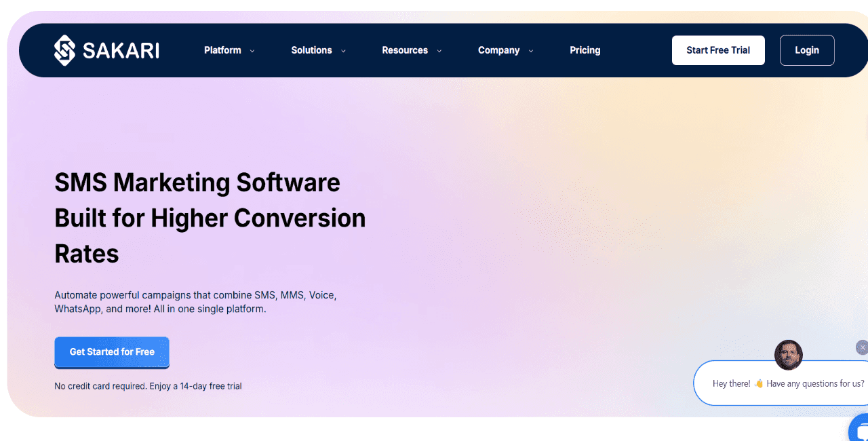Select Platform in the navigation bar
This screenshot has height=441, width=868.
coord(222,50)
